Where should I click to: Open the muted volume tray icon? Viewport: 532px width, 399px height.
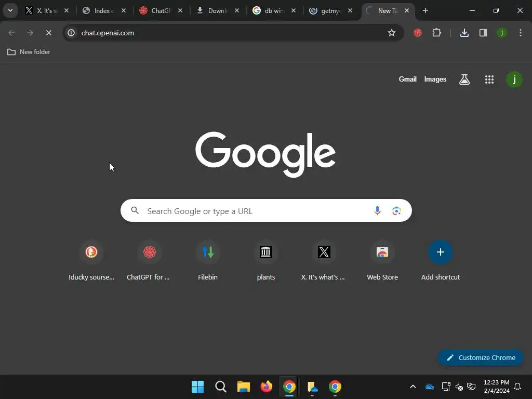[459, 387]
